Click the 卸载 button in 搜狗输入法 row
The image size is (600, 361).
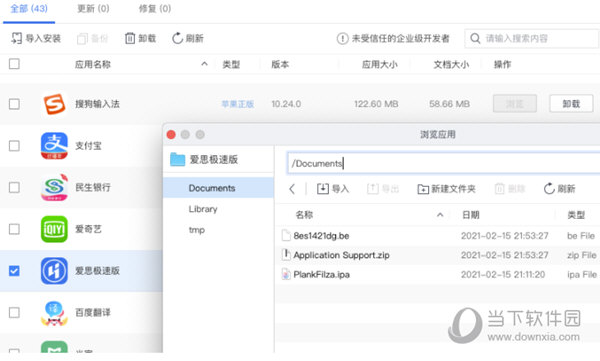click(x=571, y=103)
